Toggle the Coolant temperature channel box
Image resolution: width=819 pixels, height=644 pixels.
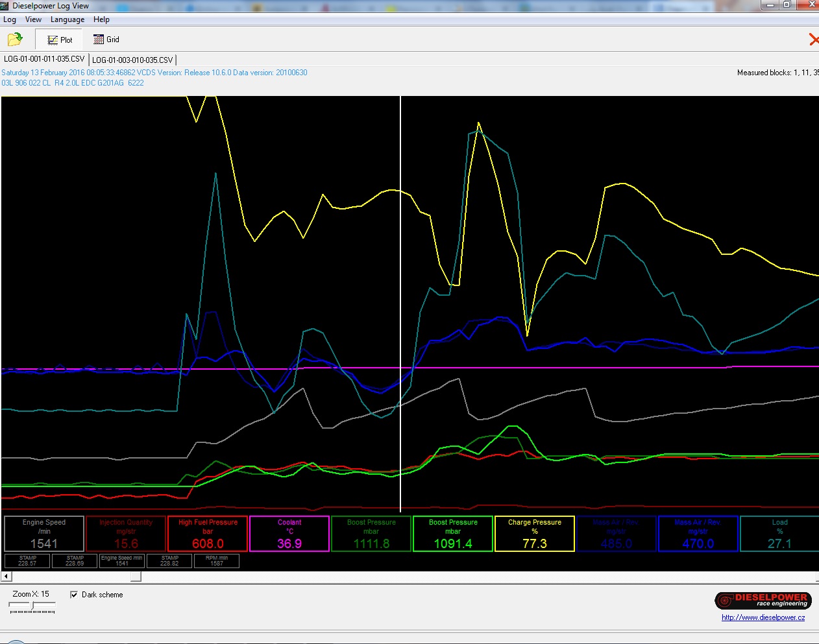coord(289,534)
